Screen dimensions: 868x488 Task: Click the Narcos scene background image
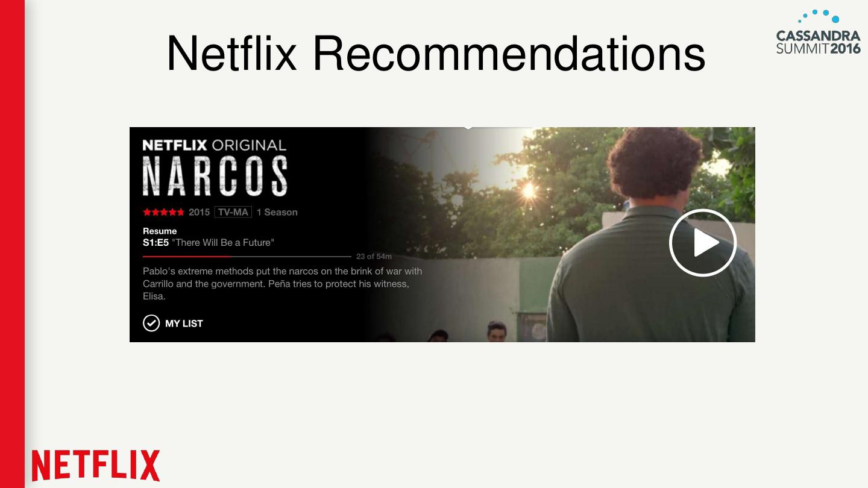(561, 234)
